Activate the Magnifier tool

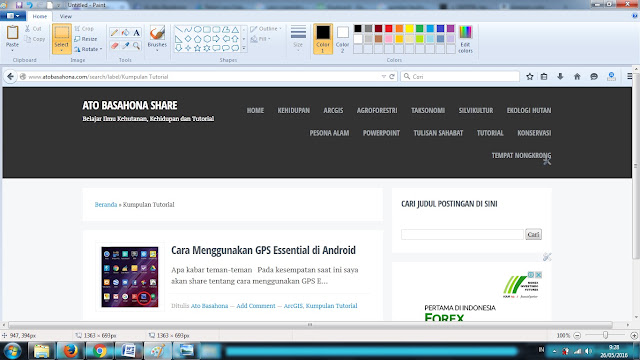pyautogui.click(x=136, y=46)
